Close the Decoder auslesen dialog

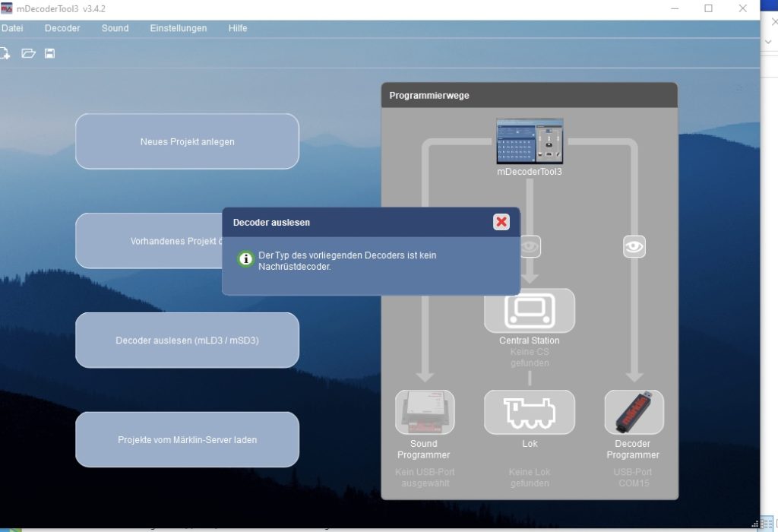pyautogui.click(x=501, y=222)
